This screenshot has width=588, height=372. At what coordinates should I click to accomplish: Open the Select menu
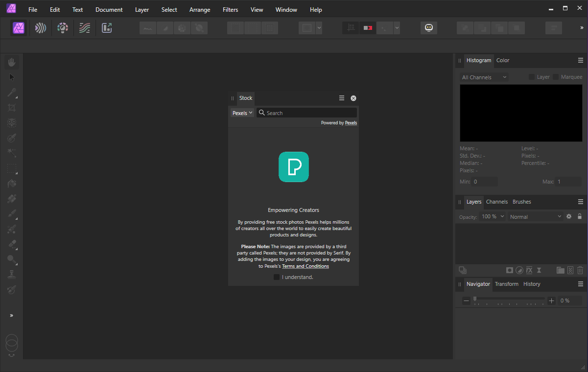pyautogui.click(x=169, y=10)
